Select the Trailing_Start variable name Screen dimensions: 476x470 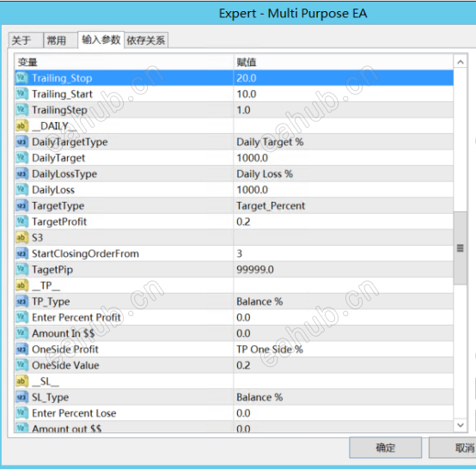tap(62, 95)
